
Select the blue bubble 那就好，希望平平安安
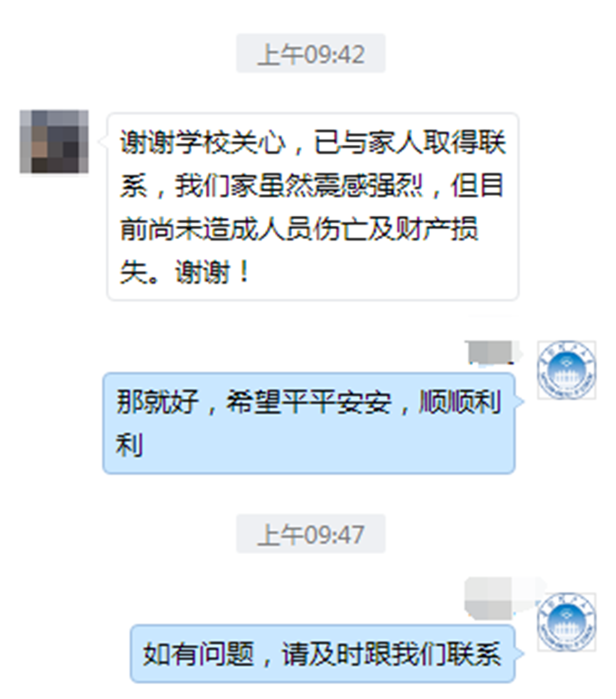point(309,423)
